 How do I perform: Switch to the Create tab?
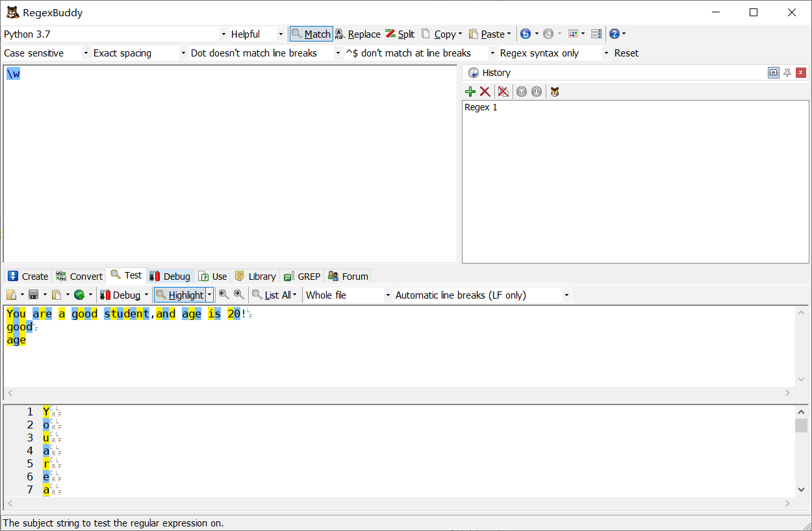(x=28, y=276)
